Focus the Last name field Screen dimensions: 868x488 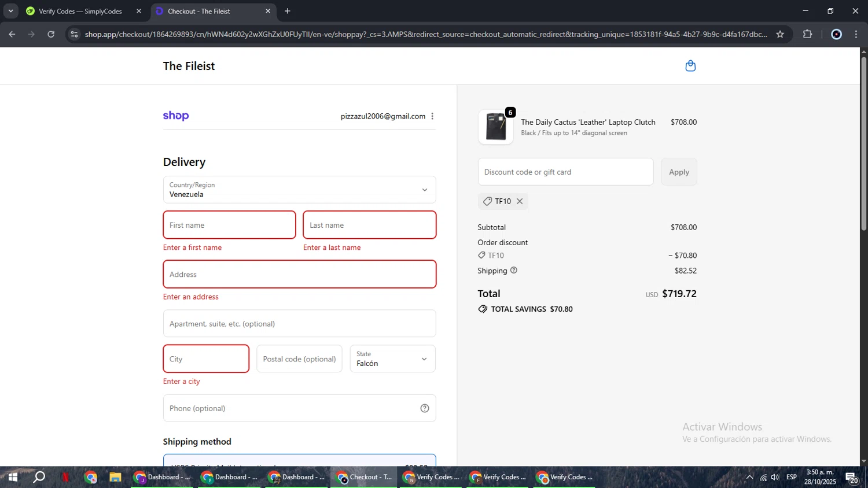369,225
